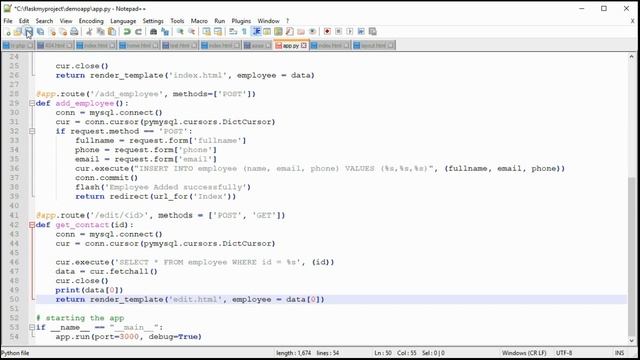This screenshot has width=640, height=360.
Task: Click the Cut scissors toolbar icon
Action: click(x=89, y=32)
